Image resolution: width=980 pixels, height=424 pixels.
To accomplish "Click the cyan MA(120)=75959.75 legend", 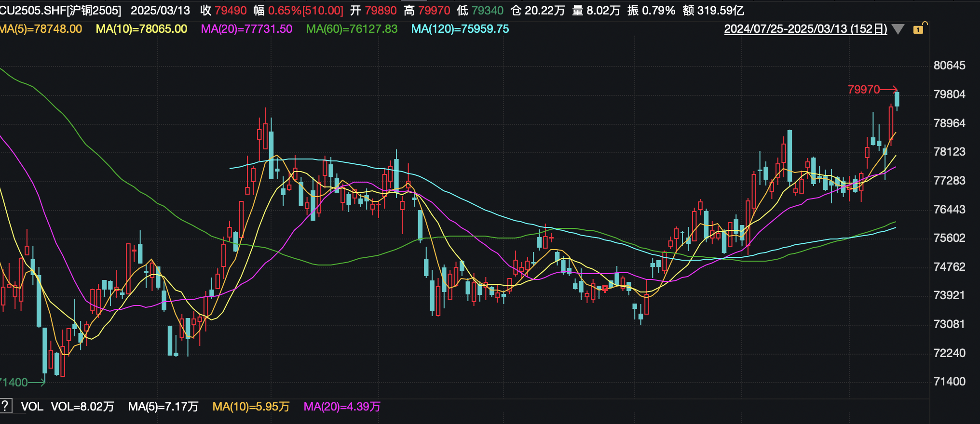I will (x=460, y=29).
